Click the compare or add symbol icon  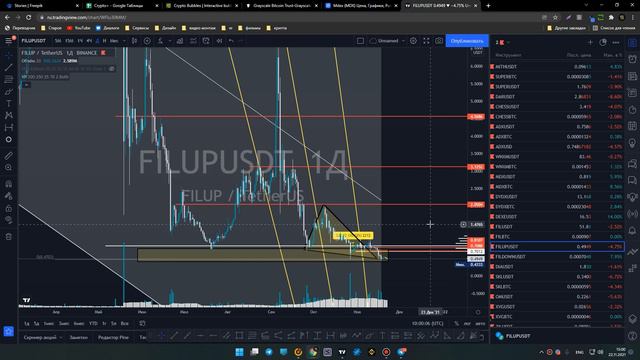click(x=147, y=41)
